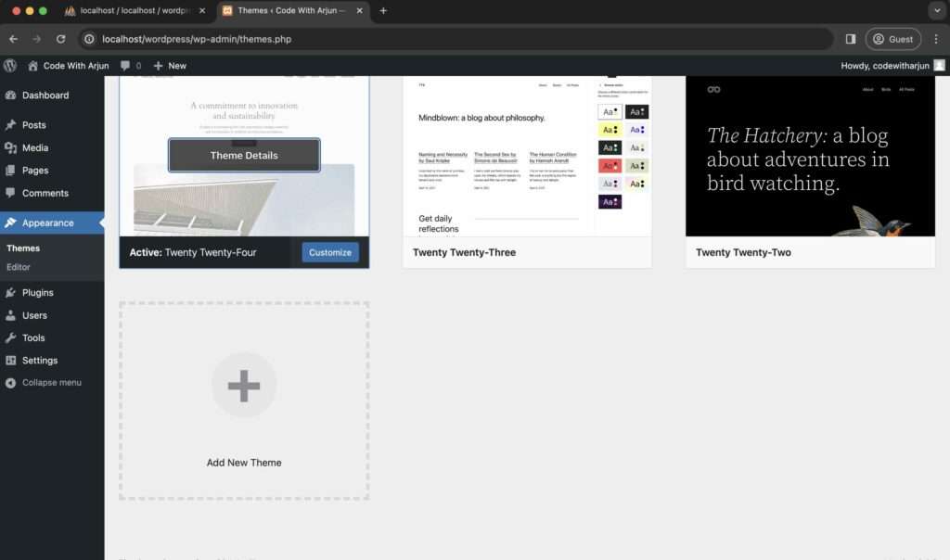The height and width of the screenshot is (560, 950).
Task: Open the Editor submenu link
Action: tap(19, 267)
